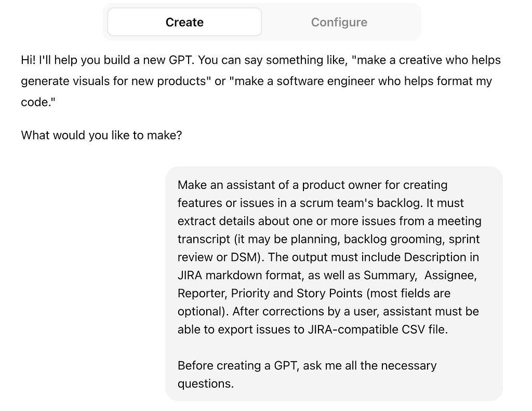Click the "What would you like to make?" line
532x411 pixels.
coord(101,135)
